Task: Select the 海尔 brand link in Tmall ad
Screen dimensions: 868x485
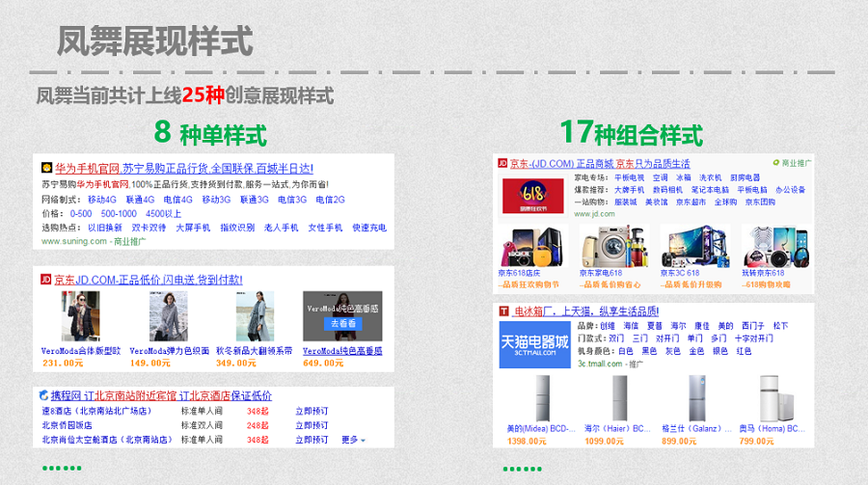Action: tap(680, 326)
